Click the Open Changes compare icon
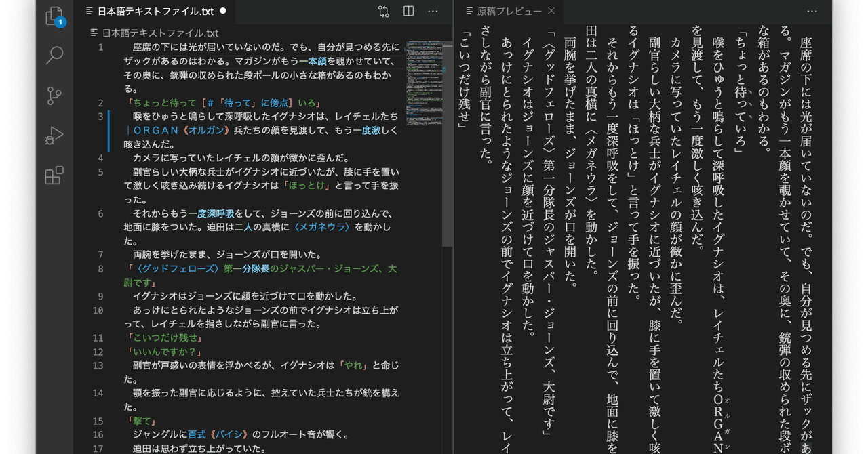The height and width of the screenshot is (454, 868). [x=384, y=12]
